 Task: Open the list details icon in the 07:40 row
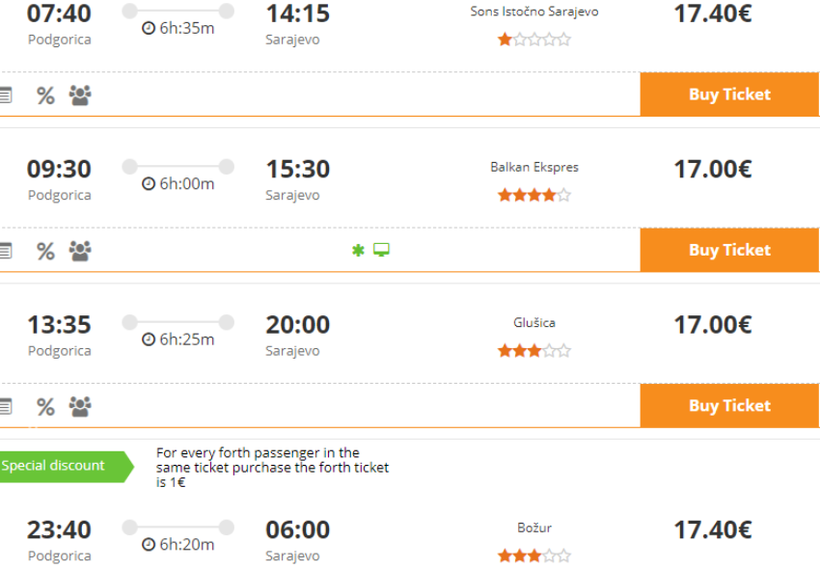[x=6, y=95]
